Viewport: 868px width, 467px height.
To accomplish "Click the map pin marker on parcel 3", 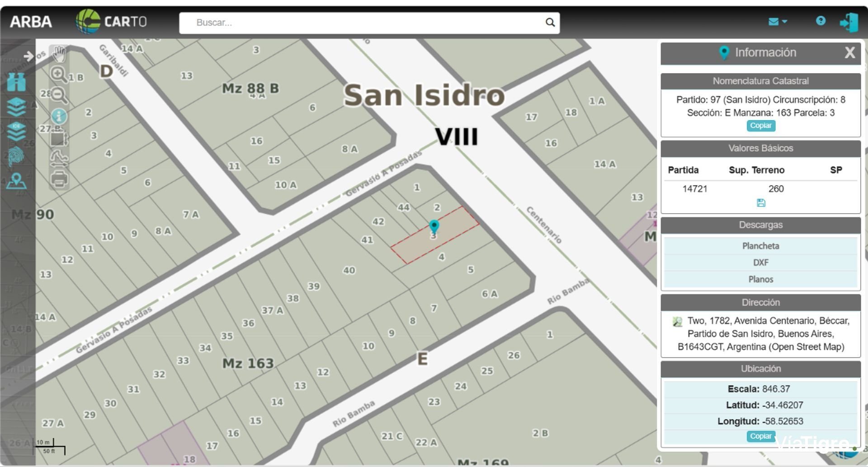I will [x=434, y=227].
